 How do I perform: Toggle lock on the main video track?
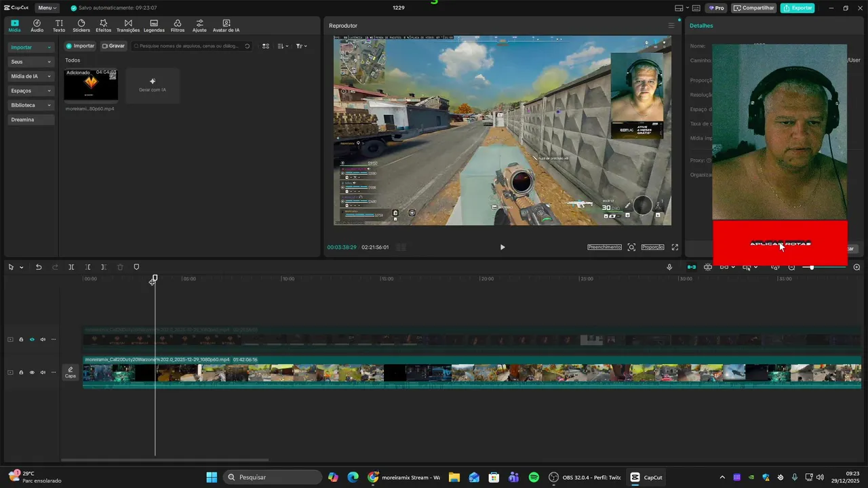(x=21, y=372)
